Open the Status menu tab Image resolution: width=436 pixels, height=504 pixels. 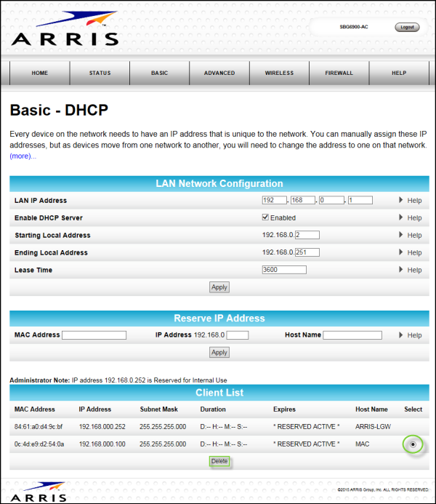coord(100,73)
